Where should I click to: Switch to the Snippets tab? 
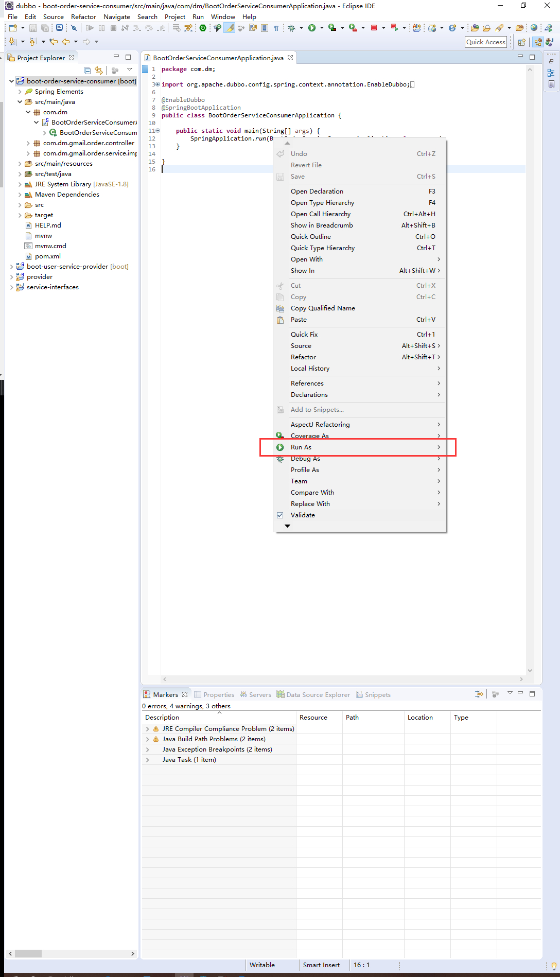(373, 695)
